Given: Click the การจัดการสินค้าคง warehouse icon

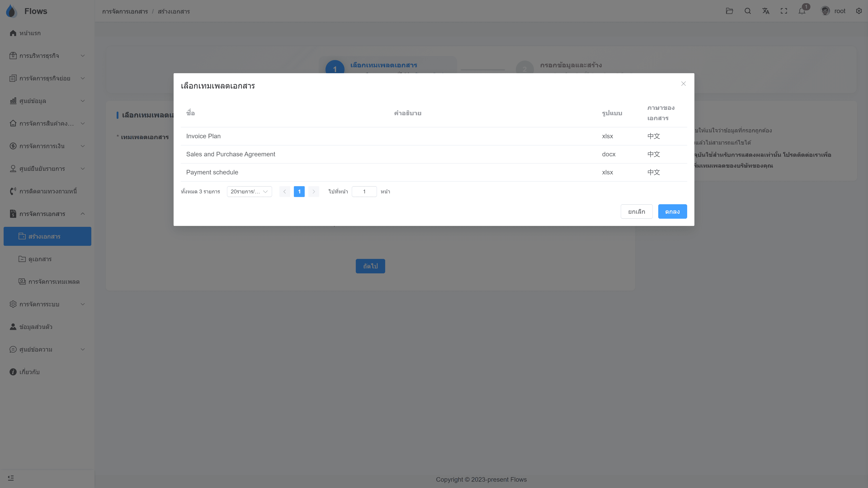Looking at the screenshot, I should pos(13,123).
